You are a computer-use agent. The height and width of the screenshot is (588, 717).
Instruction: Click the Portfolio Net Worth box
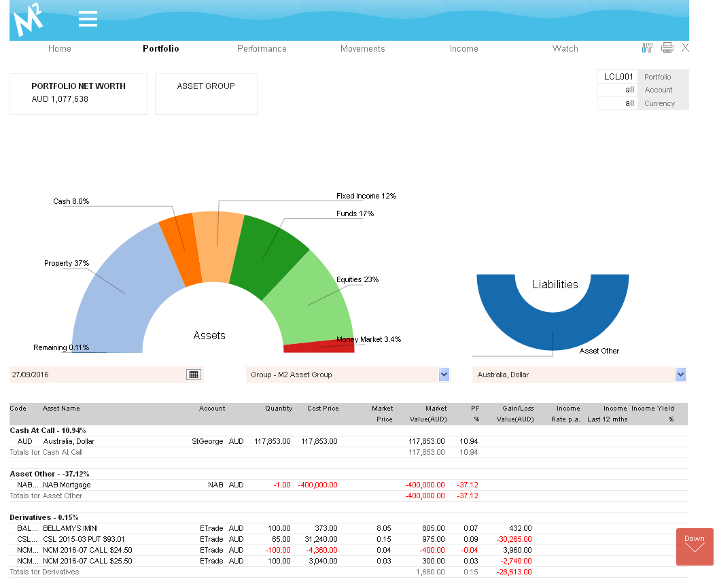pos(79,94)
